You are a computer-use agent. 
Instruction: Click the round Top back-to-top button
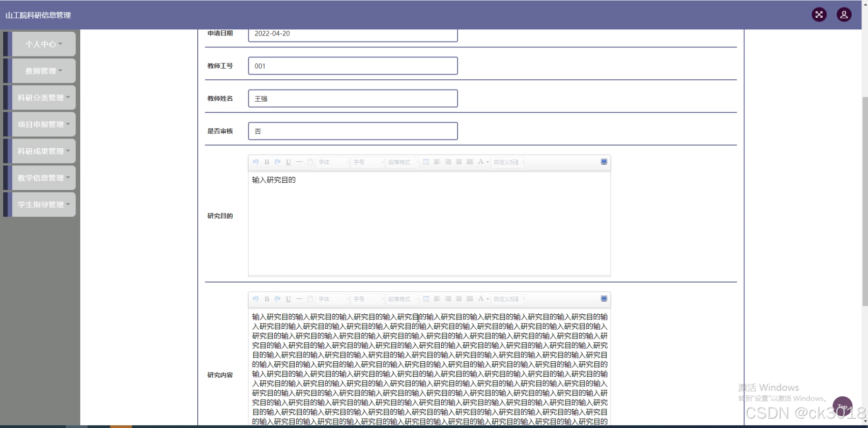click(x=842, y=407)
